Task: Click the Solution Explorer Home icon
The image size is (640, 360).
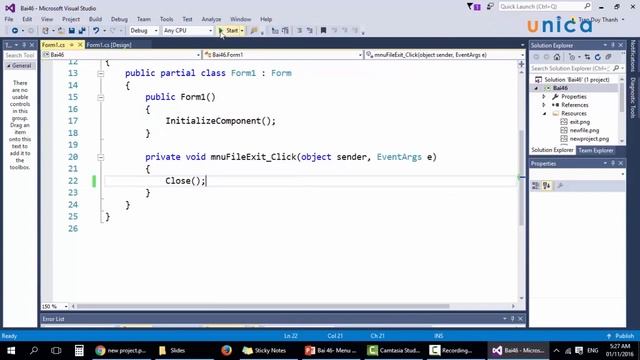Action: [x=557, y=57]
